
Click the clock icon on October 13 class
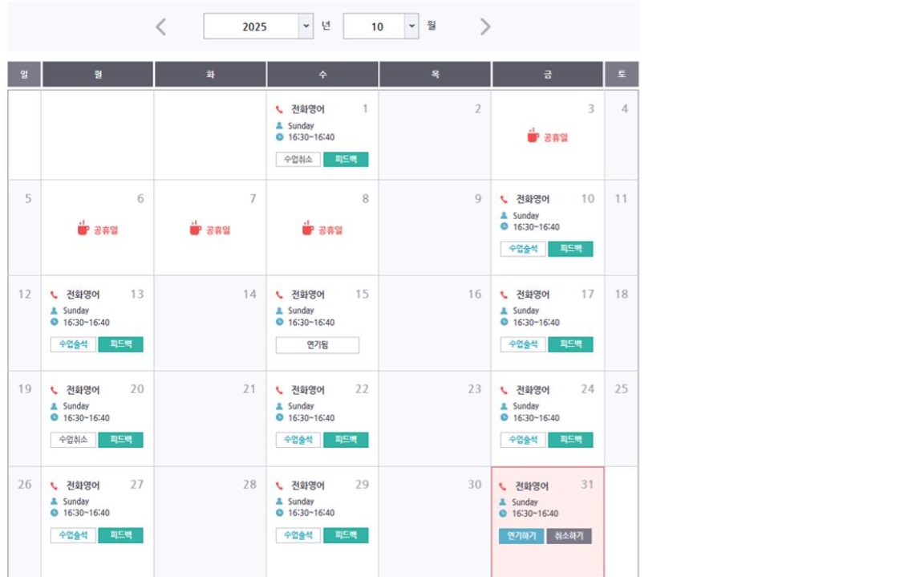pos(55,323)
